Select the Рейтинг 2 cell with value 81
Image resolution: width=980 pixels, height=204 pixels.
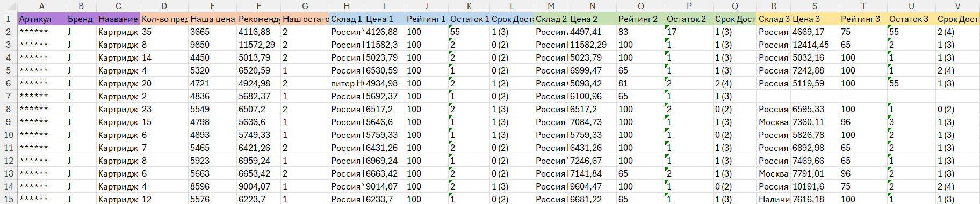[640, 83]
